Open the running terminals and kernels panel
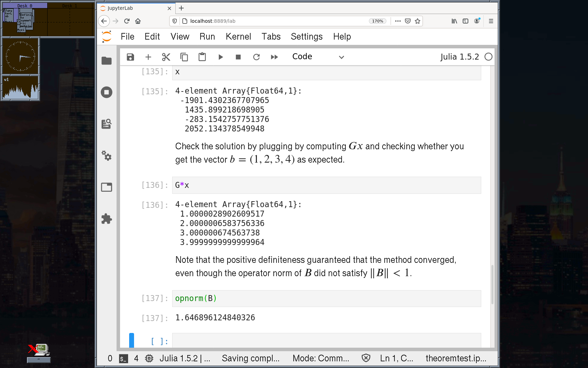The width and height of the screenshot is (588, 368). (106, 92)
